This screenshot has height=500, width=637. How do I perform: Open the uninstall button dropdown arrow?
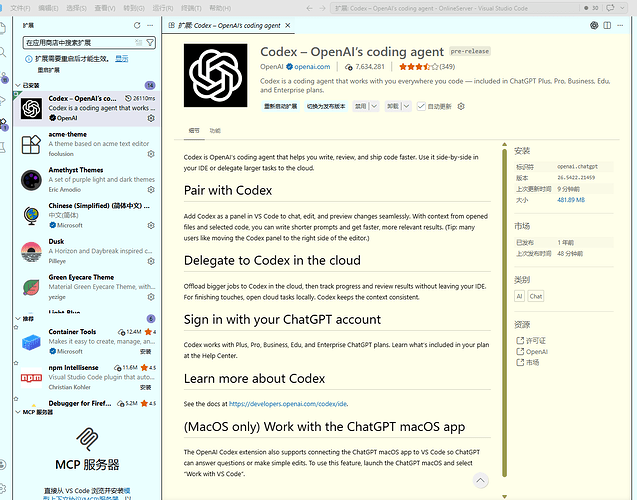click(x=406, y=106)
